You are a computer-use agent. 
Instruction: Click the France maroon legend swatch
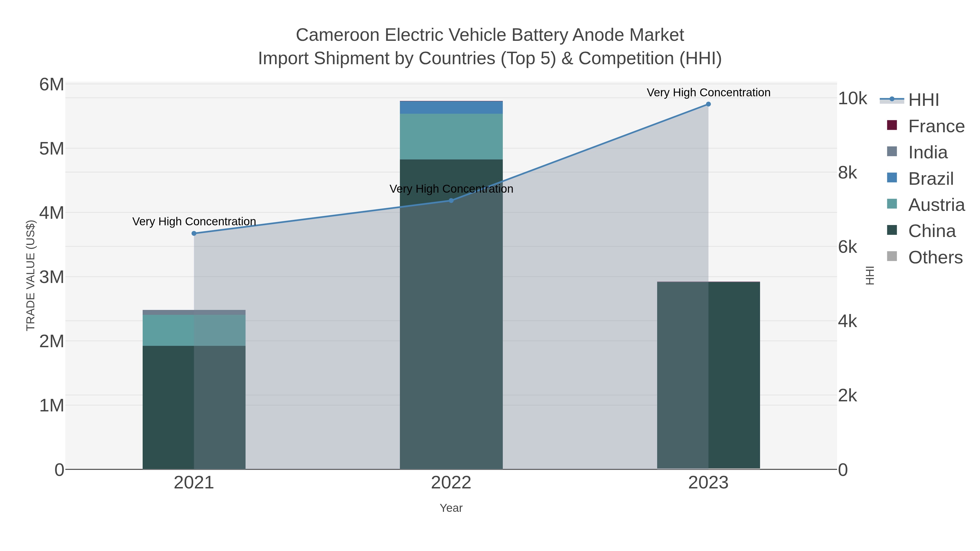coord(892,125)
